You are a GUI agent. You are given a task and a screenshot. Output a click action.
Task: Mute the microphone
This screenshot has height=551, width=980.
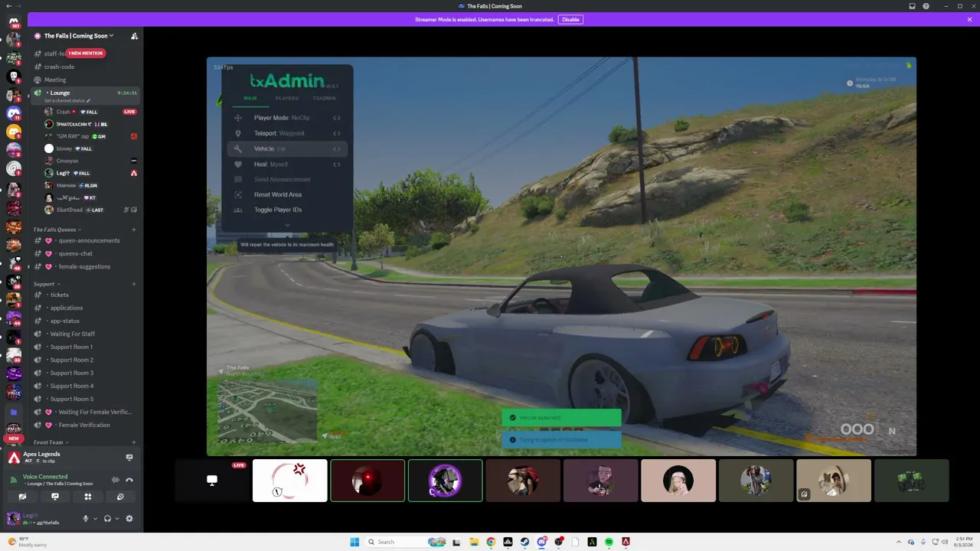tap(86, 519)
